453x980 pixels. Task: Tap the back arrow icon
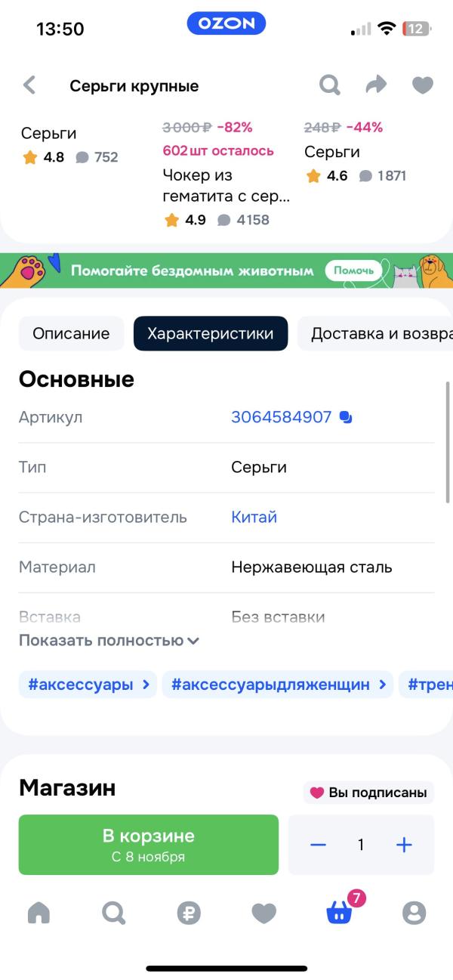coord(29,85)
